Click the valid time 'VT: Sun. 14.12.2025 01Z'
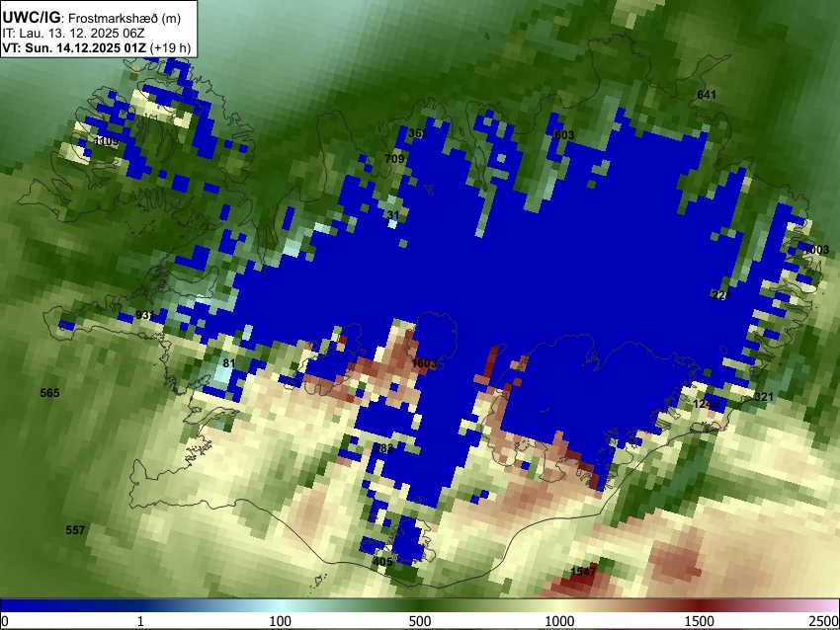 click(x=74, y=48)
